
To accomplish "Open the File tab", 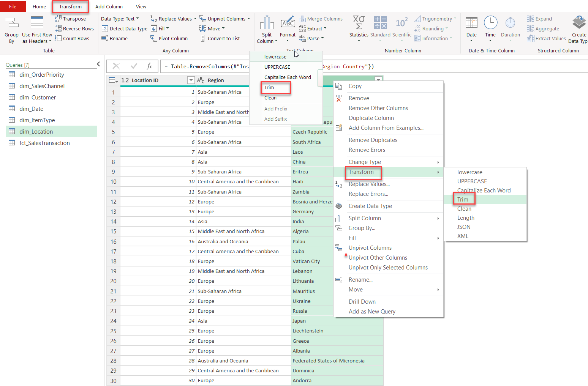I will [x=13, y=6].
